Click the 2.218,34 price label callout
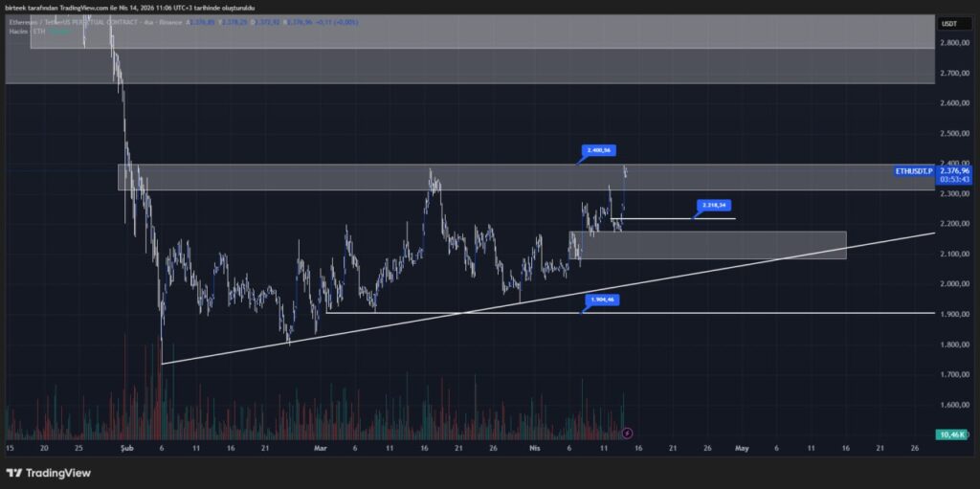Image resolution: width=980 pixels, height=489 pixels. click(715, 205)
